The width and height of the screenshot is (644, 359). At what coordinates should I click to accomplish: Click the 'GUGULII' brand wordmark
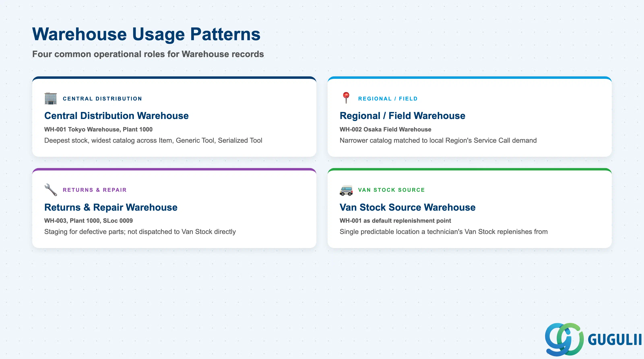click(x=614, y=340)
